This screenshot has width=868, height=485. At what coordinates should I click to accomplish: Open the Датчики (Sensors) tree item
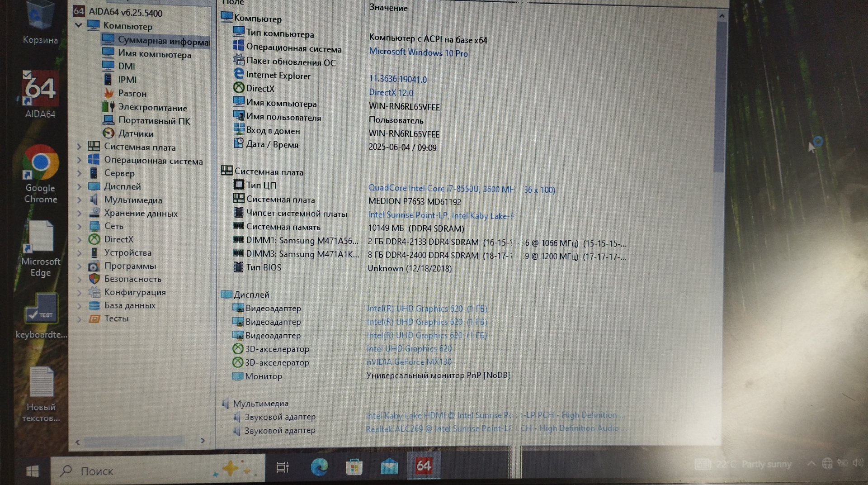pos(135,133)
